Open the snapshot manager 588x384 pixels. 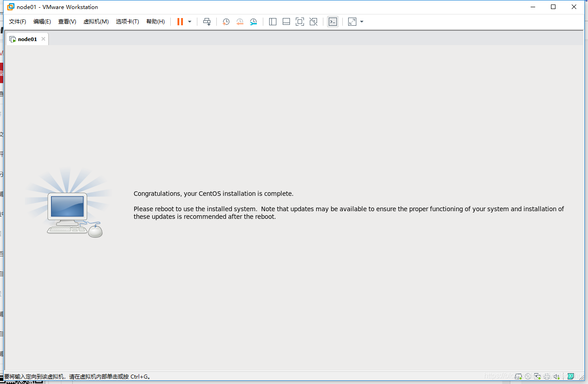pyautogui.click(x=253, y=22)
